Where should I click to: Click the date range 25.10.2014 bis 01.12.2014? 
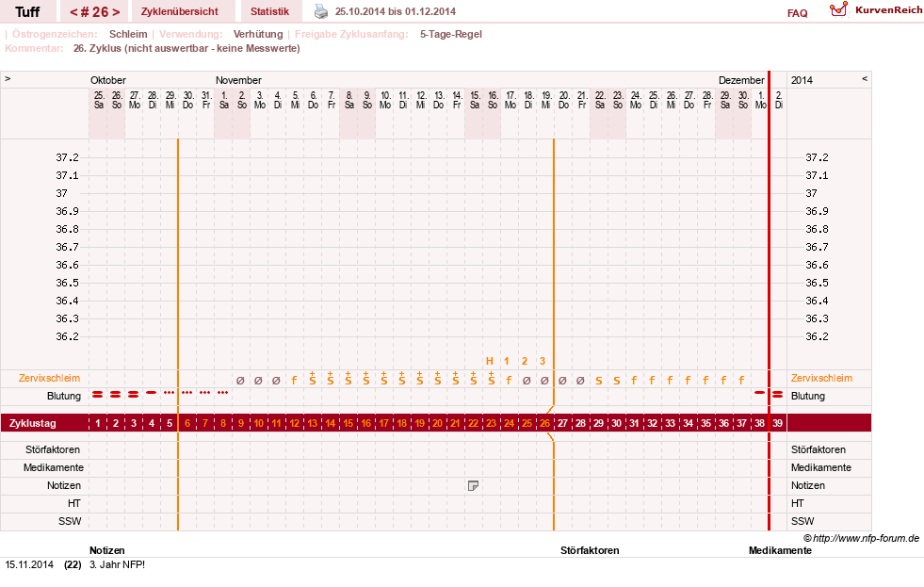(x=396, y=12)
